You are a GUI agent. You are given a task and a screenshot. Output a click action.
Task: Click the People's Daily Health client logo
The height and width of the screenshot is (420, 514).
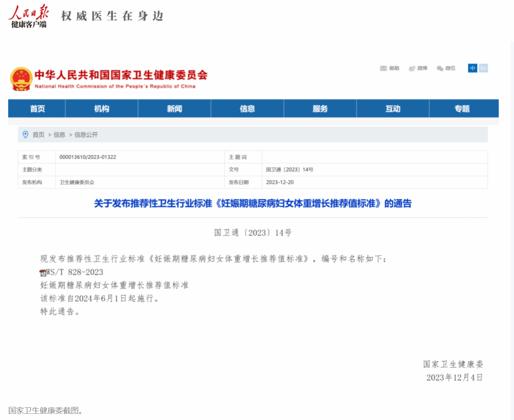(x=29, y=17)
